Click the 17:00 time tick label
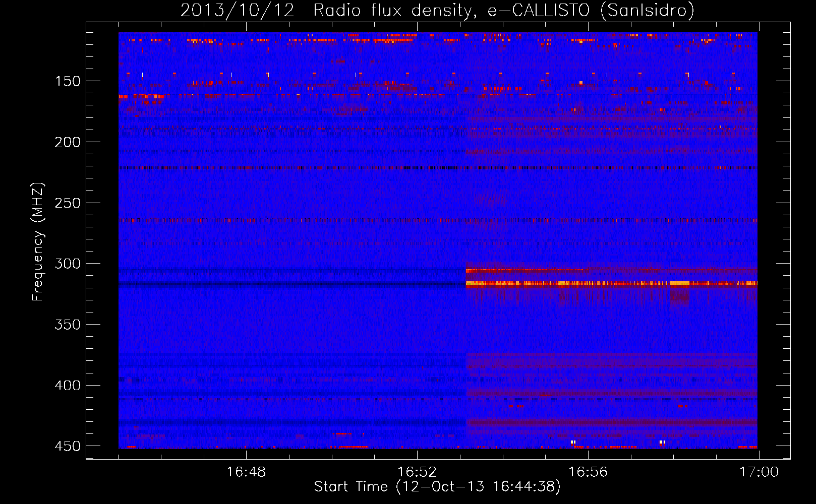Screen dimensions: 816x504 [759, 472]
